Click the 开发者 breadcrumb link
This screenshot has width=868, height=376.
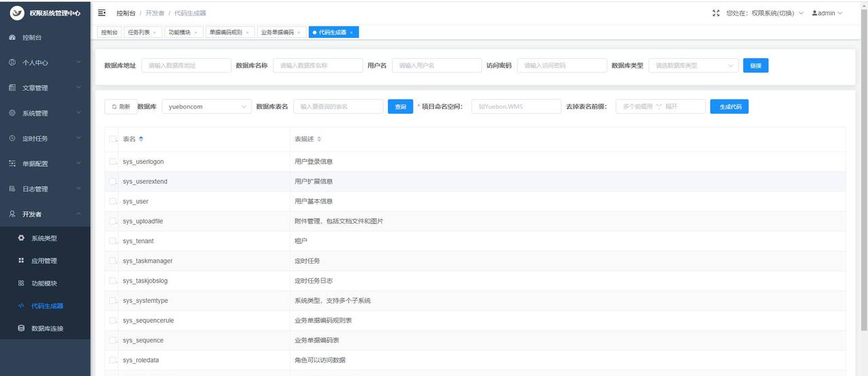(154, 13)
